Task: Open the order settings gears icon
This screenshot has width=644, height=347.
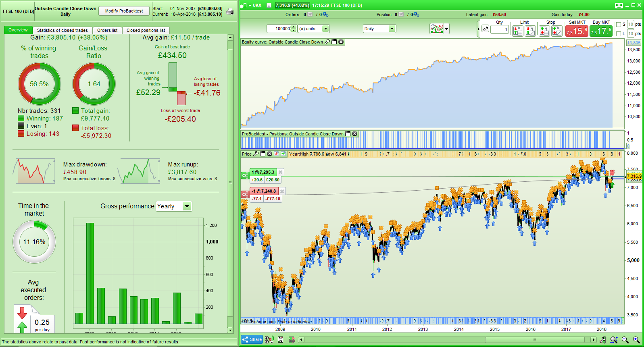Action: [x=325, y=15]
